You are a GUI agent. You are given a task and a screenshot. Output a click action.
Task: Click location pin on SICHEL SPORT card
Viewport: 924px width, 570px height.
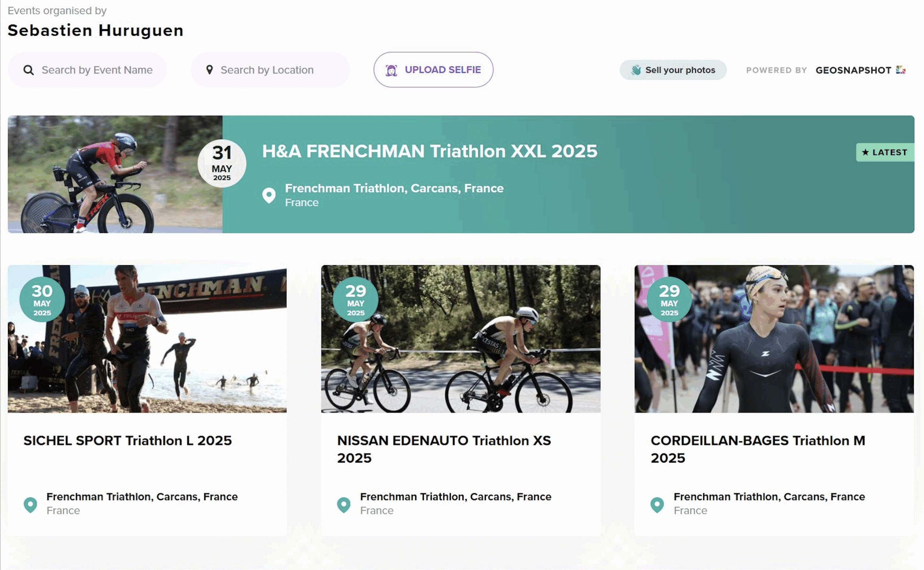point(31,505)
